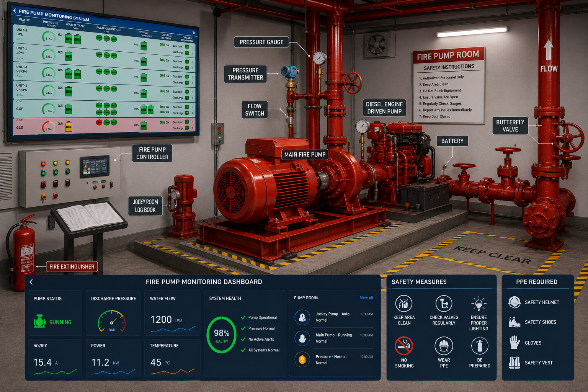Toggle the All Systems Normal checkmark
Screen dimensions: 588x392
(243, 350)
